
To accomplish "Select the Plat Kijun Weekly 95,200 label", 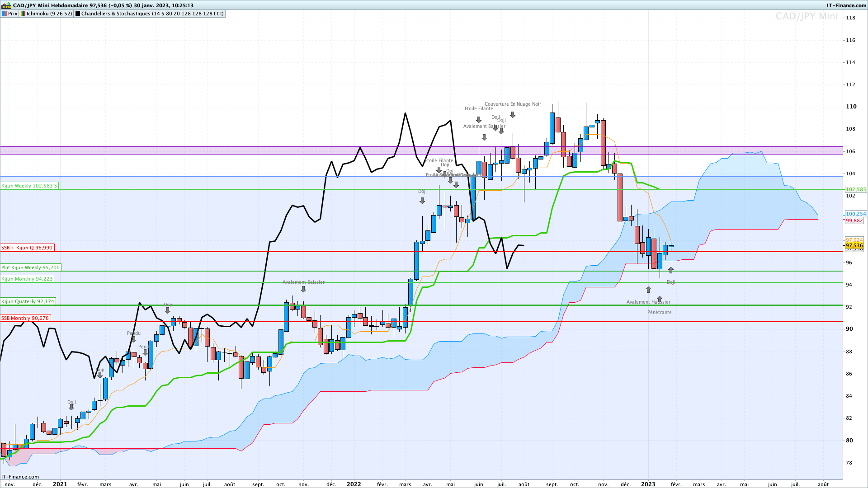I will (x=30, y=267).
